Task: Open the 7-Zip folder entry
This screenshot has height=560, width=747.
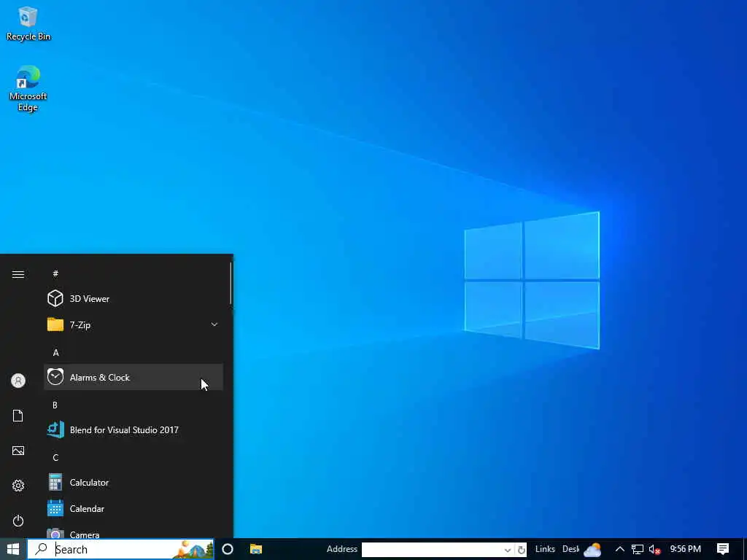Action: 133,324
